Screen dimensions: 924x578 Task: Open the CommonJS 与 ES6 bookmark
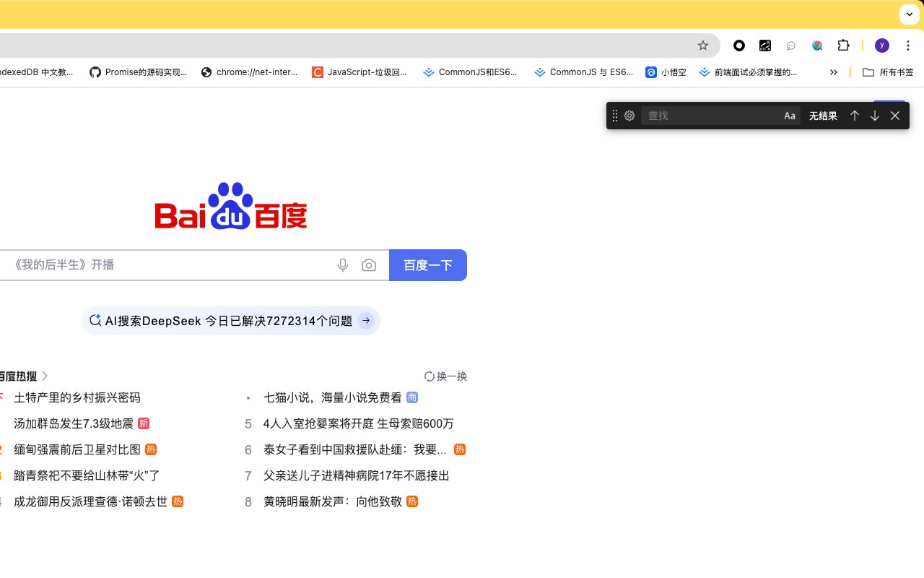tap(583, 72)
